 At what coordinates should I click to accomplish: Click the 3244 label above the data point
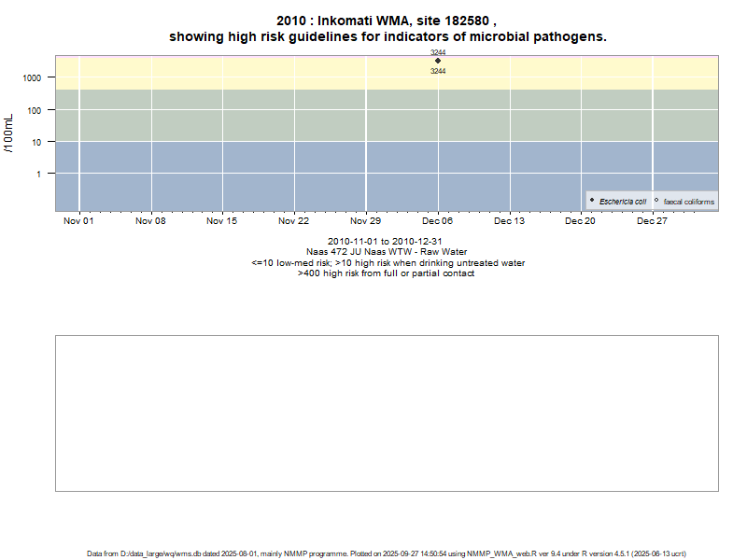438,52
